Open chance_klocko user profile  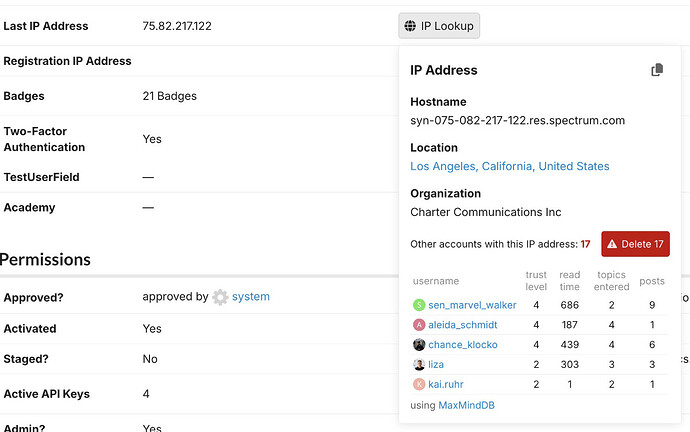pyautogui.click(x=462, y=344)
